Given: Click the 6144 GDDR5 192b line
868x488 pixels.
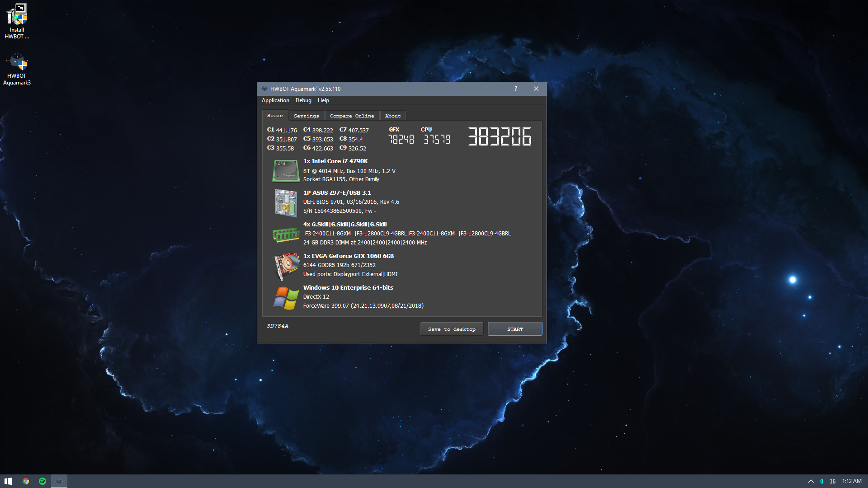Looking at the screenshot, I should (x=339, y=265).
